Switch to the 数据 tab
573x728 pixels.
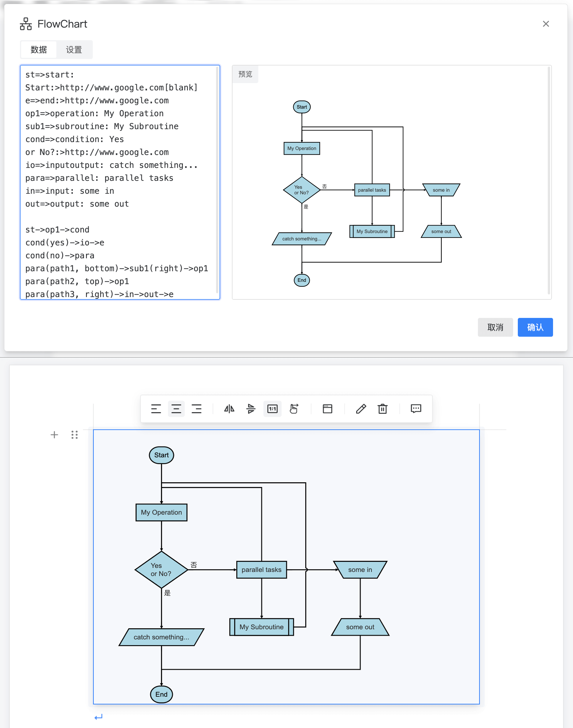[38, 50]
